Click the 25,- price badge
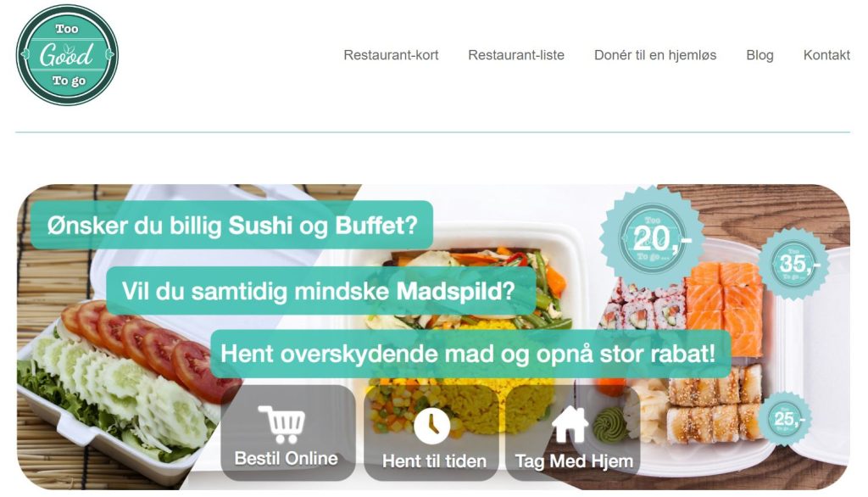This screenshot has width=868, height=497. [x=786, y=418]
